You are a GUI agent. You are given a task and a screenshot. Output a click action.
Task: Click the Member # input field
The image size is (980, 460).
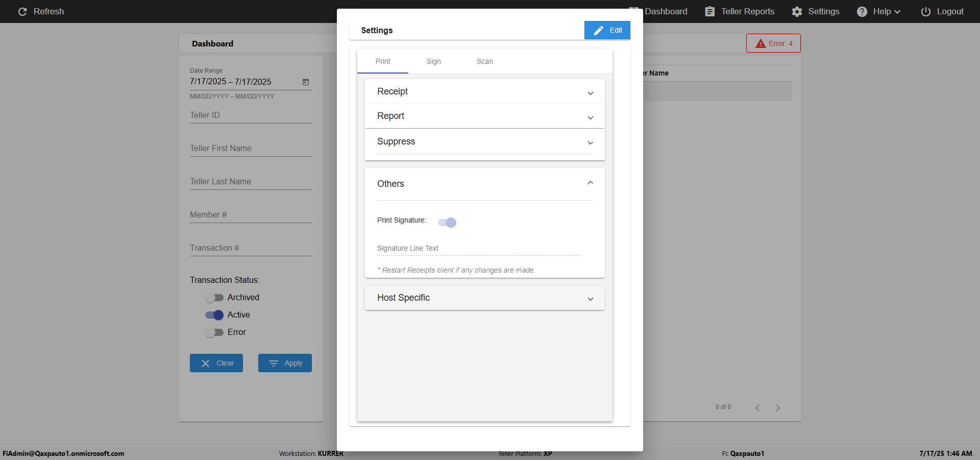(x=251, y=215)
